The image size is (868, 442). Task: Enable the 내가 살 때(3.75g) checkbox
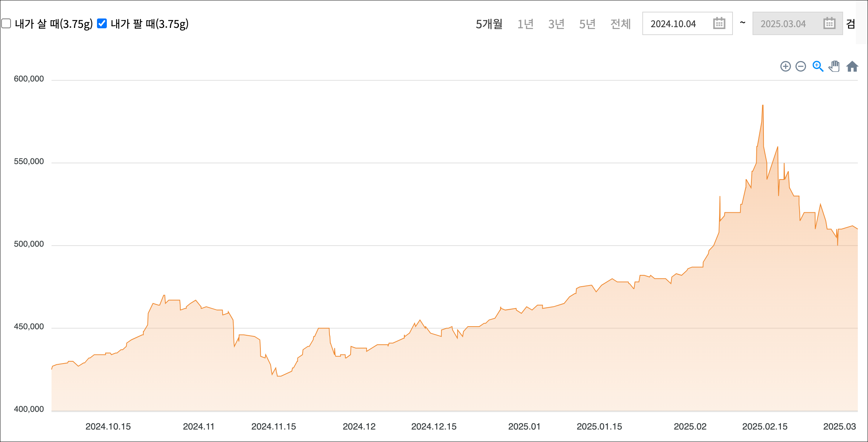pos(6,23)
